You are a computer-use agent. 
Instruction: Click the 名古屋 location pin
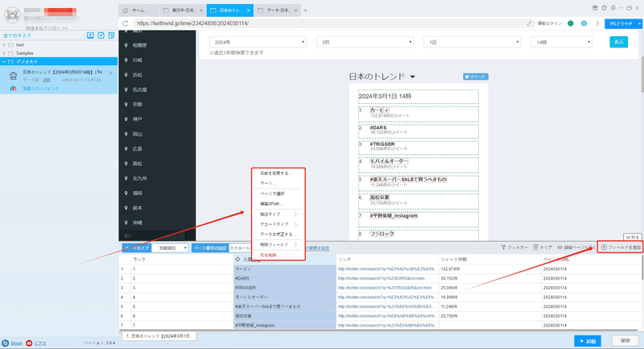click(126, 89)
